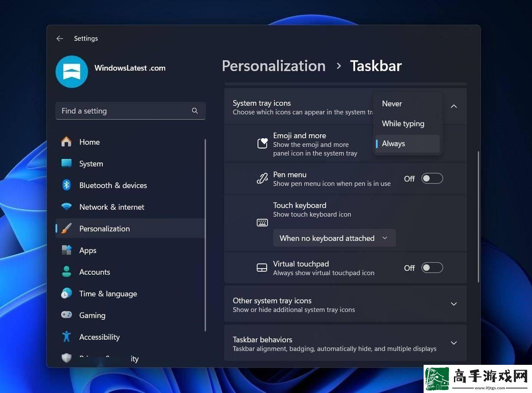
Task: Click the Taskbar breadcrumb title
Action: pos(376,66)
